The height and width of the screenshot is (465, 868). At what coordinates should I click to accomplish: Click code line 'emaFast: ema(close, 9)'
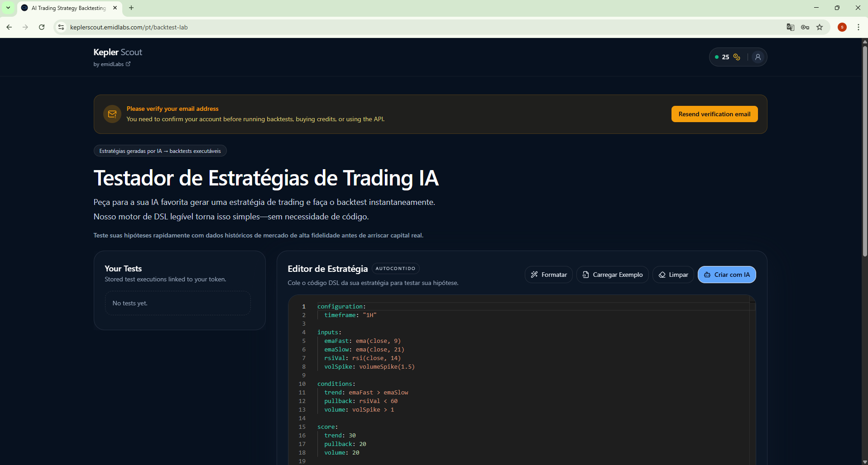(x=362, y=341)
